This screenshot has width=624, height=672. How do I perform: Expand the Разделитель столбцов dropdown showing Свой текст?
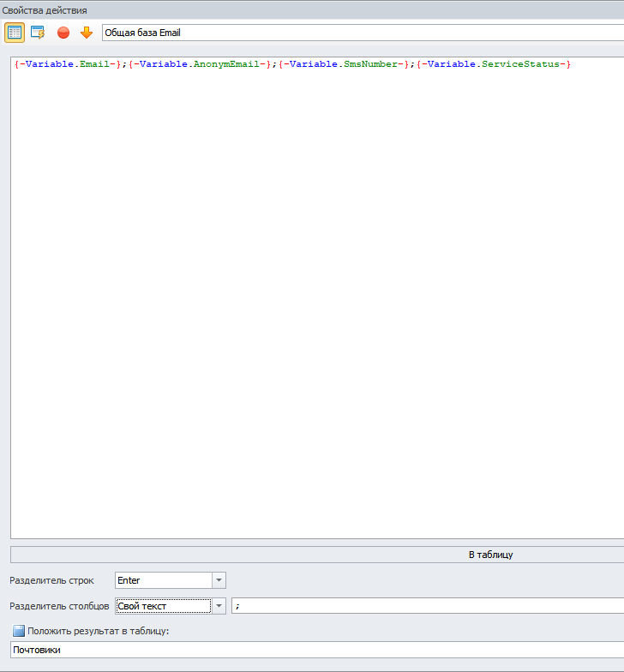(219, 606)
